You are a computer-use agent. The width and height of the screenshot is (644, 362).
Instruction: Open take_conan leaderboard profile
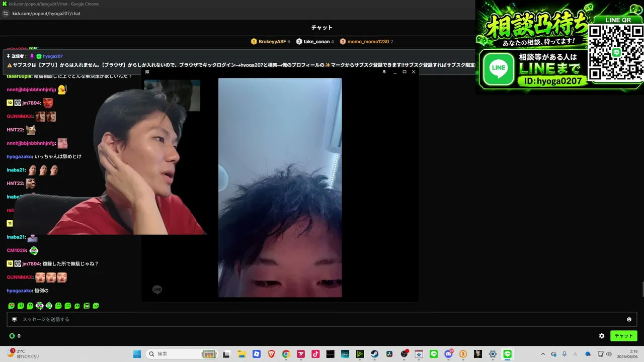pyautogui.click(x=315, y=42)
